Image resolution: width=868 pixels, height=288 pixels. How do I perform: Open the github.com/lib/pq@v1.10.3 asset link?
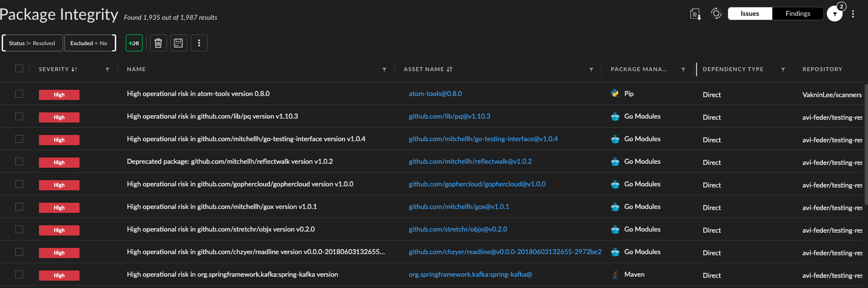(450, 116)
